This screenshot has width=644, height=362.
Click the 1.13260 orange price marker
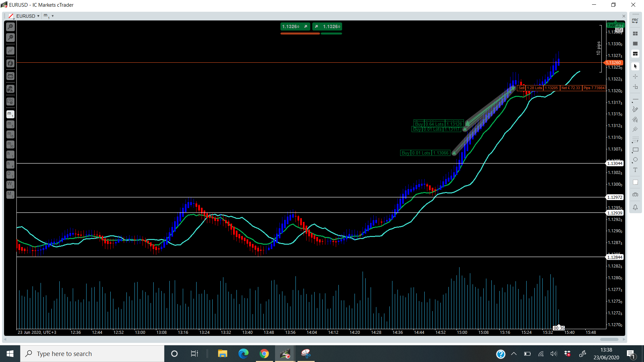[613, 63]
